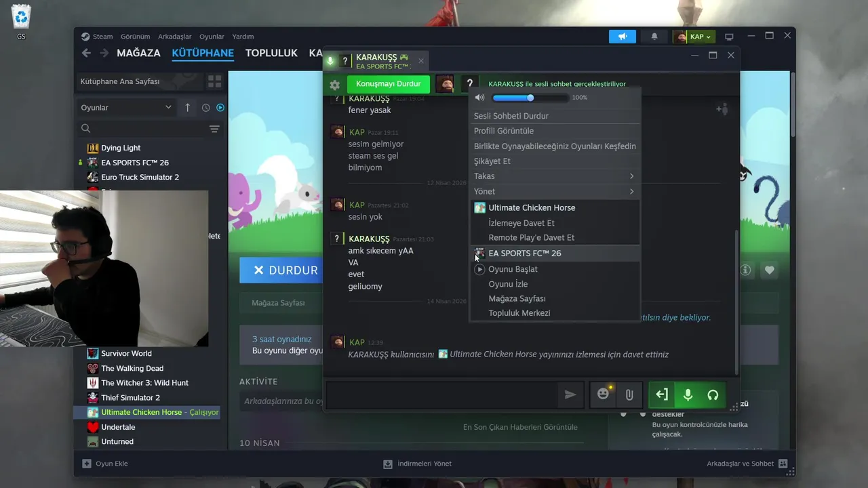Image resolution: width=868 pixels, height=488 pixels.
Task: Open the emoji picker
Action: pos(603,394)
